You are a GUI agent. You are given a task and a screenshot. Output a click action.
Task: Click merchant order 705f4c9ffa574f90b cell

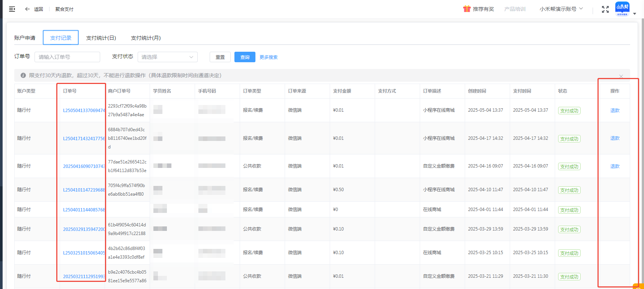126,190
